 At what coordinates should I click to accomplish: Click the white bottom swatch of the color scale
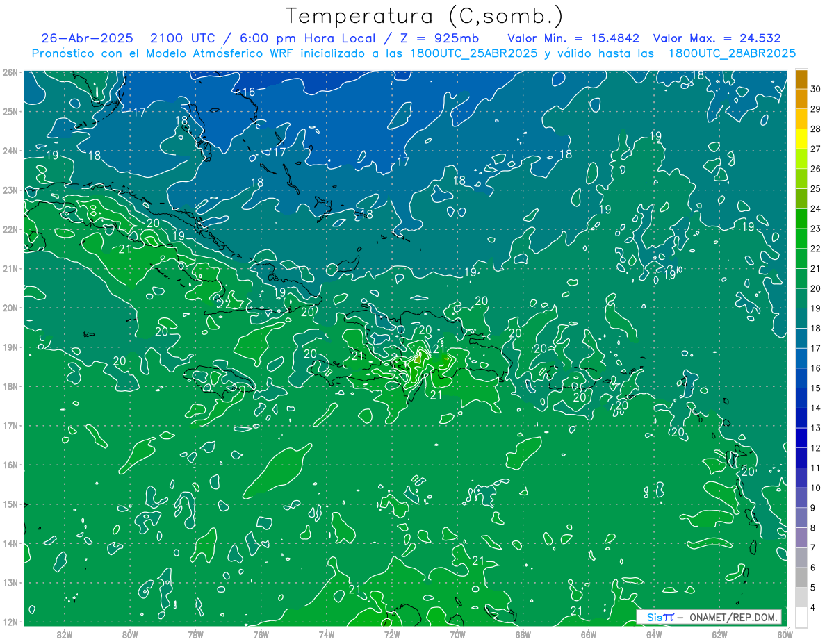click(x=802, y=618)
